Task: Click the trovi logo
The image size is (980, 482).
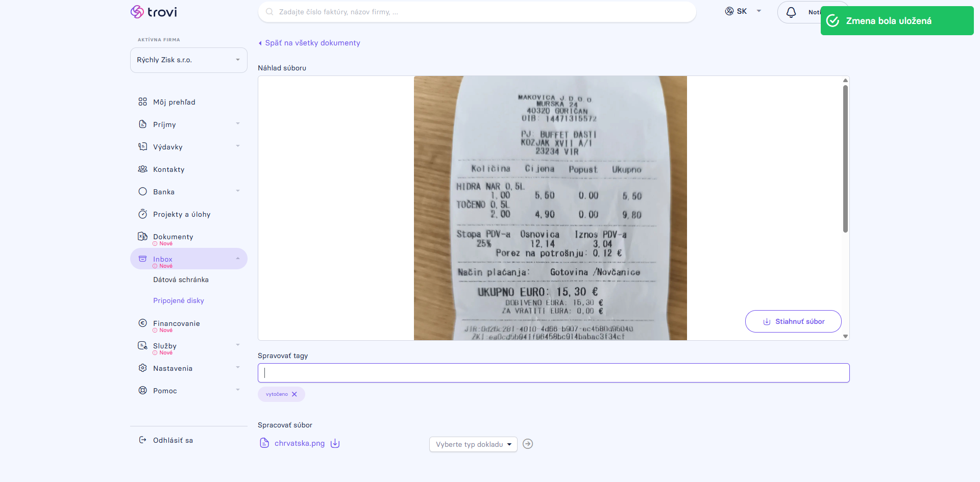Action: pyautogui.click(x=154, y=12)
